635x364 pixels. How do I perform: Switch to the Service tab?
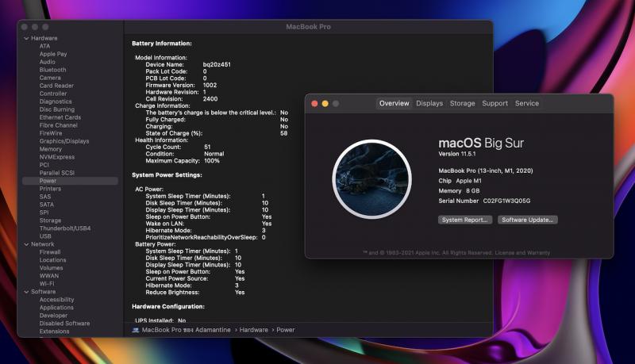point(527,103)
